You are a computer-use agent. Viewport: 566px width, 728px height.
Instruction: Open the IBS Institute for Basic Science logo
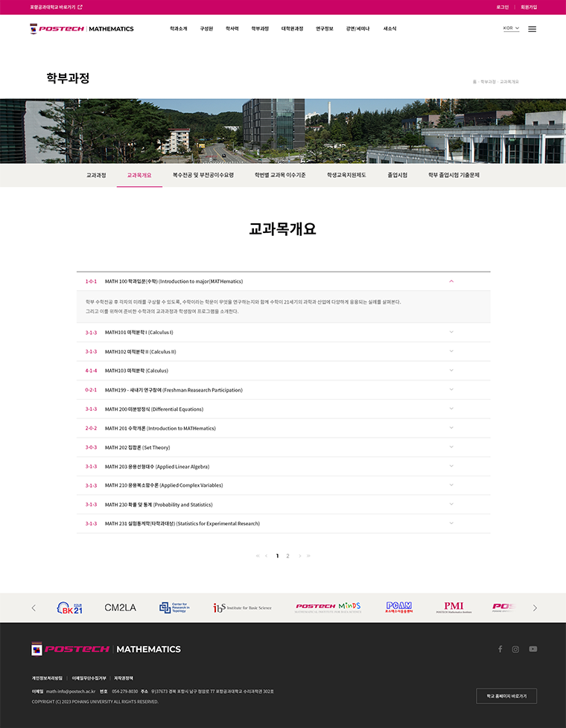click(x=242, y=607)
